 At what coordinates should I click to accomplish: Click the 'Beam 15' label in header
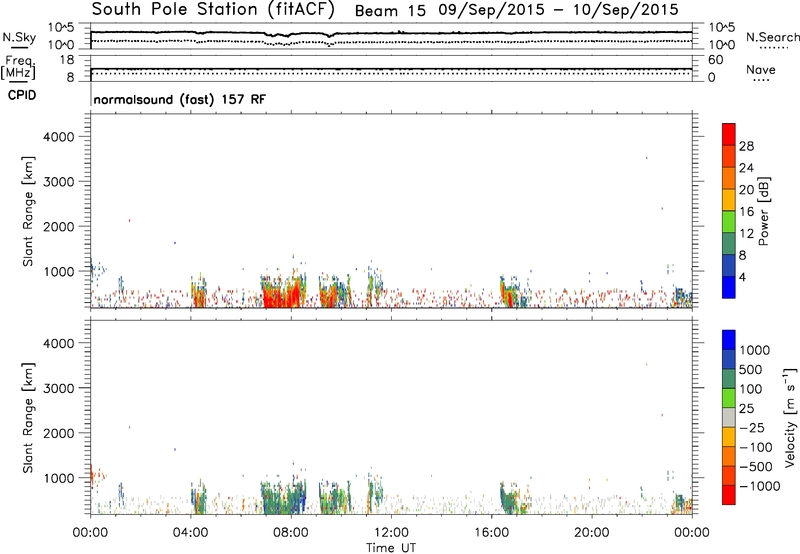pyautogui.click(x=390, y=11)
